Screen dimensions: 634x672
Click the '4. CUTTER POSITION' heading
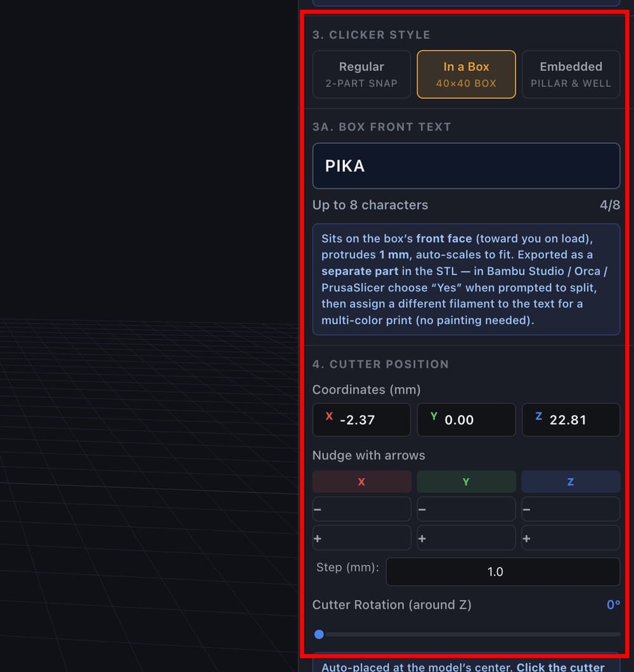(x=380, y=365)
